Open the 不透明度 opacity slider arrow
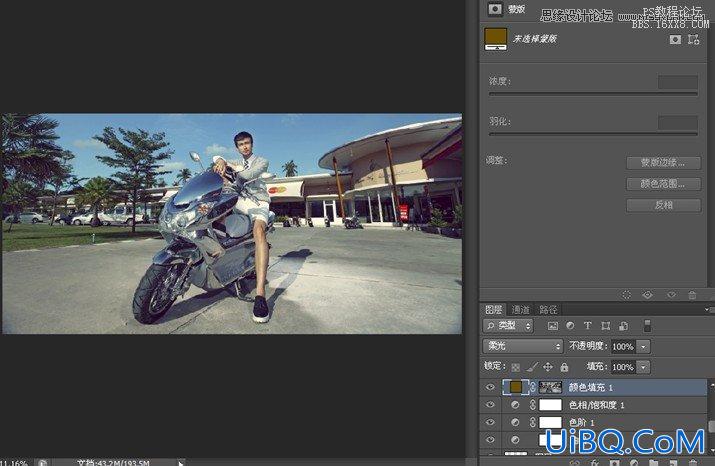 click(x=643, y=347)
